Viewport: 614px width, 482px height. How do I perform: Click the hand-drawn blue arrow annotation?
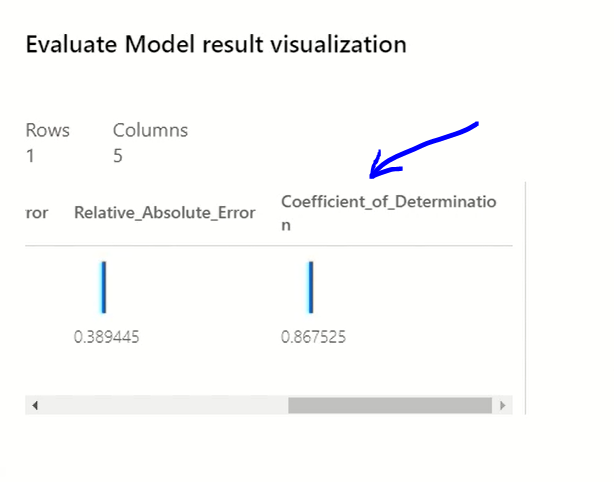(424, 150)
